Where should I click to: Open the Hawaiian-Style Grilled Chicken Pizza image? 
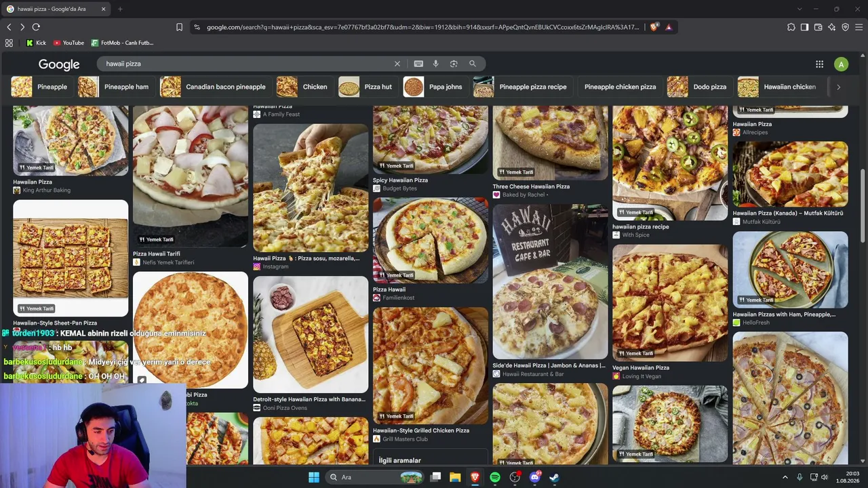click(x=430, y=366)
